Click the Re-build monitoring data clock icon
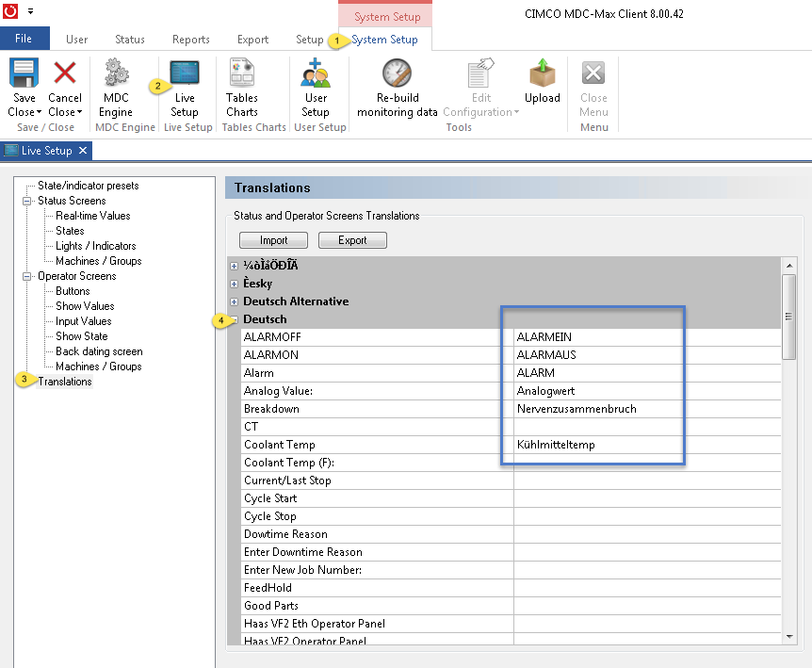812x668 pixels. (398, 73)
